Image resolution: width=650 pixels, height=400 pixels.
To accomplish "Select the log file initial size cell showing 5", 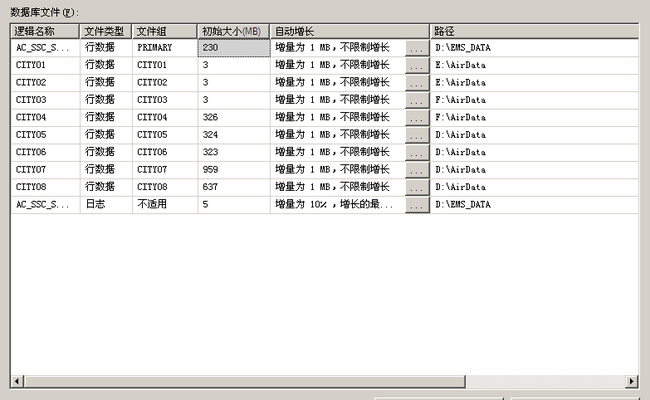I will pos(234,204).
